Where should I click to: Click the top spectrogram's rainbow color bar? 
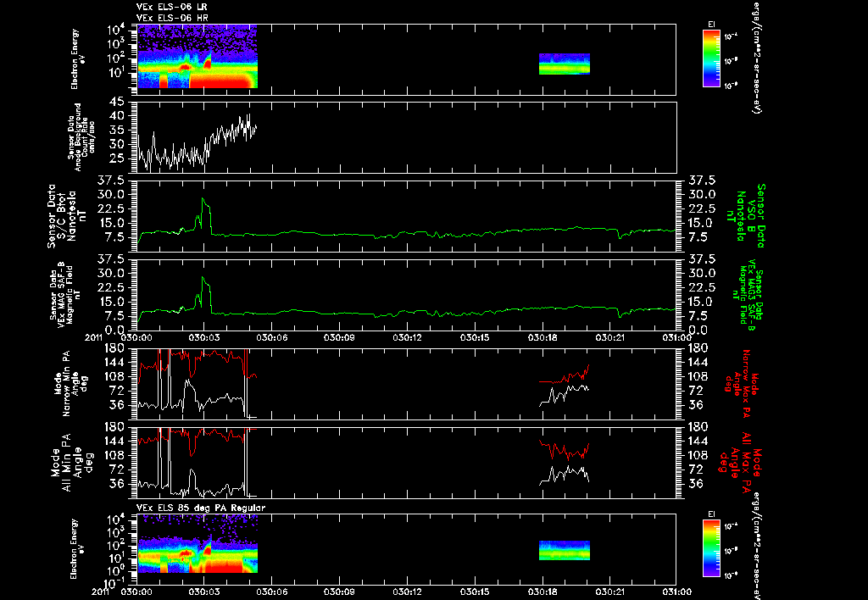(x=711, y=58)
